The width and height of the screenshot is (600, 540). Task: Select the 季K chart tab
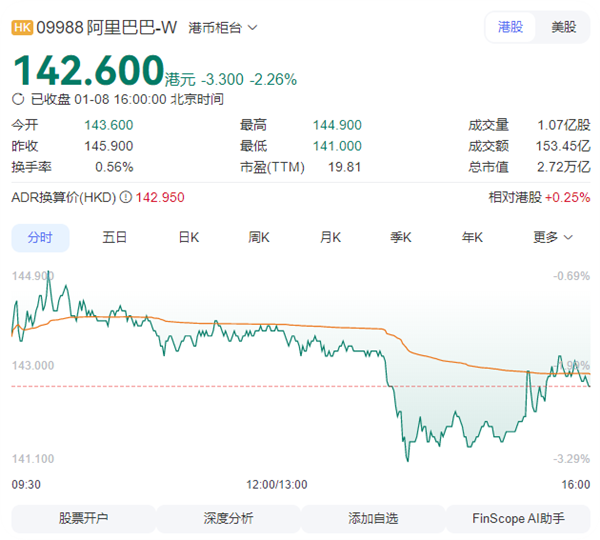click(x=401, y=238)
